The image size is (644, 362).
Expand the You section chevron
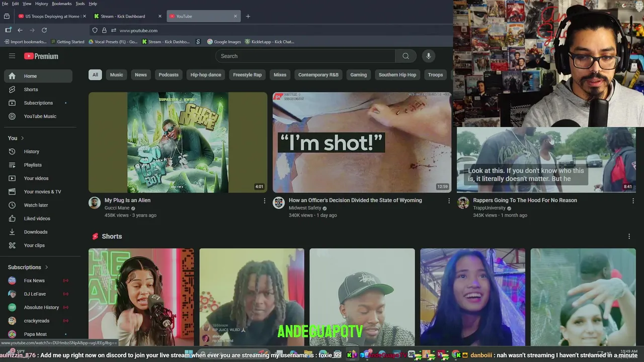click(22, 138)
